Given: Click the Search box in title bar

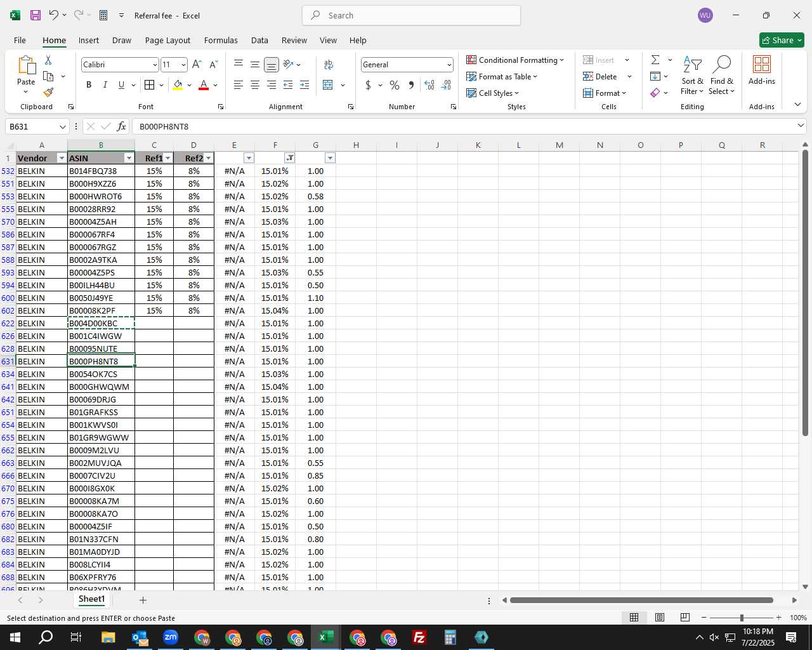Looking at the screenshot, I should 411,15.
